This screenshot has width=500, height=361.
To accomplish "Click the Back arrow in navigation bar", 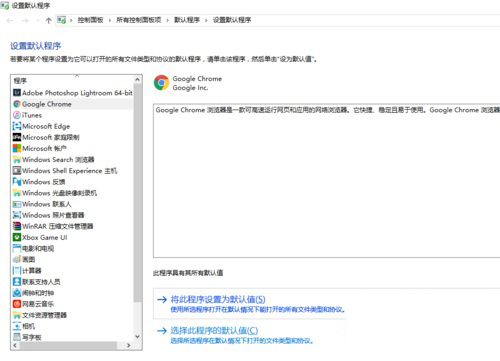I will (x=10, y=21).
